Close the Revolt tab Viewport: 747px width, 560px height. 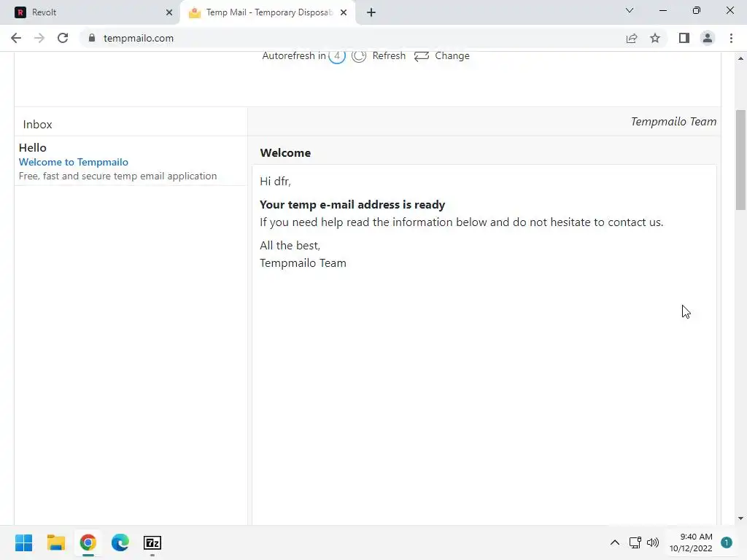169,12
